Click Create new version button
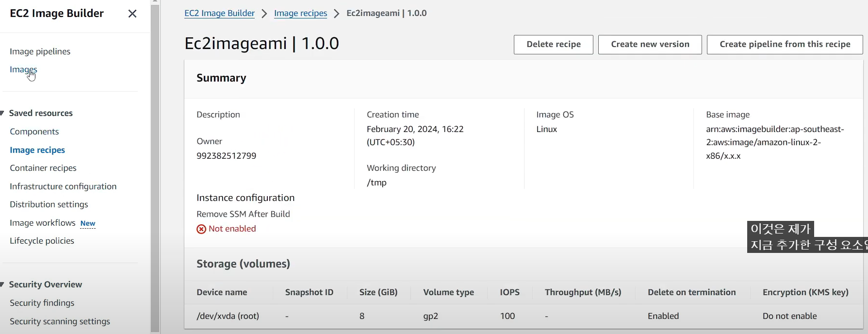Image resolution: width=868 pixels, height=334 pixels. coord(650,44)
